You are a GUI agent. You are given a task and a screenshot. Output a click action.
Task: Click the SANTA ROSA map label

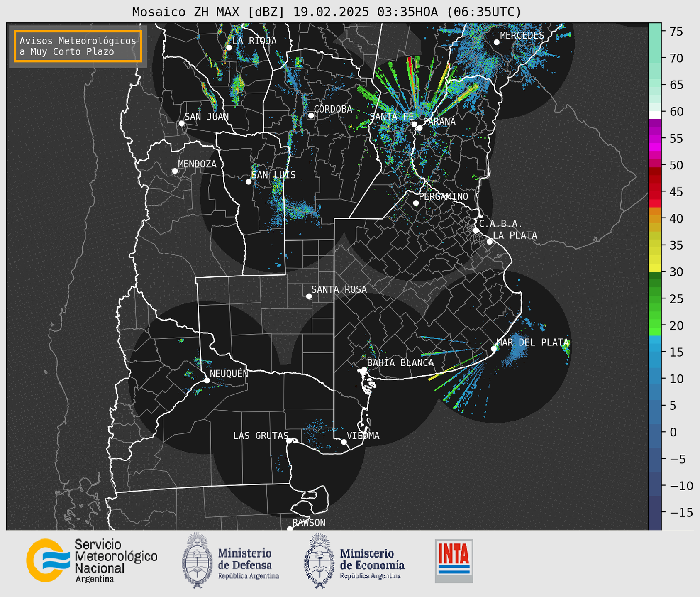[x=339, y=290]
